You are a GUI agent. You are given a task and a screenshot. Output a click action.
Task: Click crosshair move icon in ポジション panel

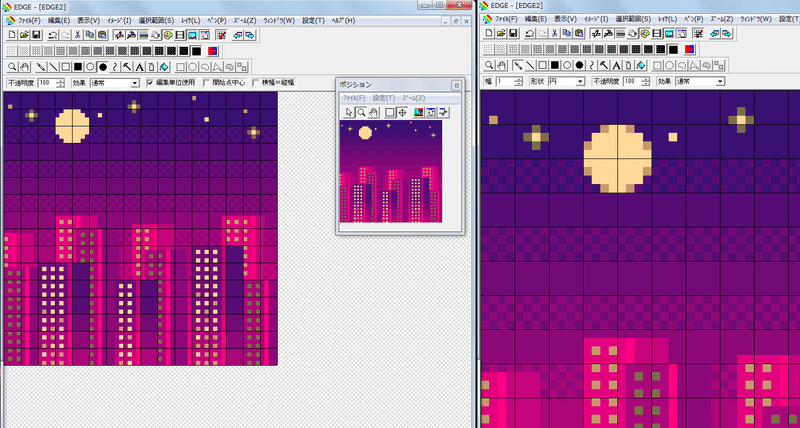pos(402,113)
